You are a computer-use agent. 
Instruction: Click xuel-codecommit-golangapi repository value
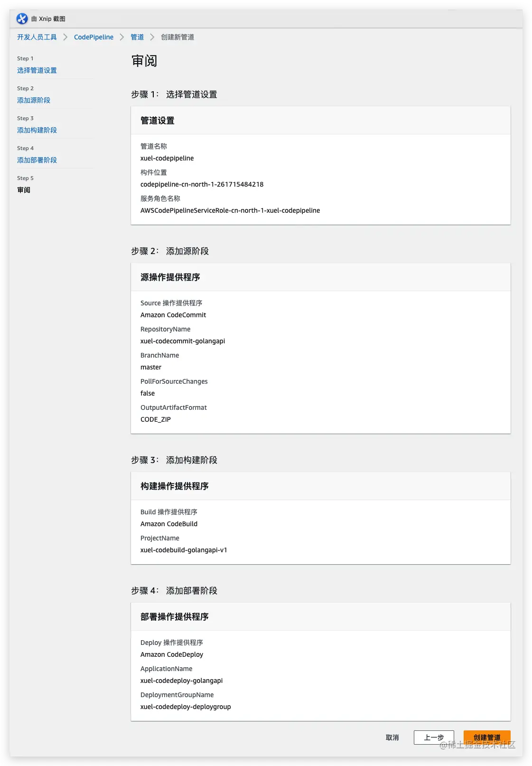pos(183,341)
